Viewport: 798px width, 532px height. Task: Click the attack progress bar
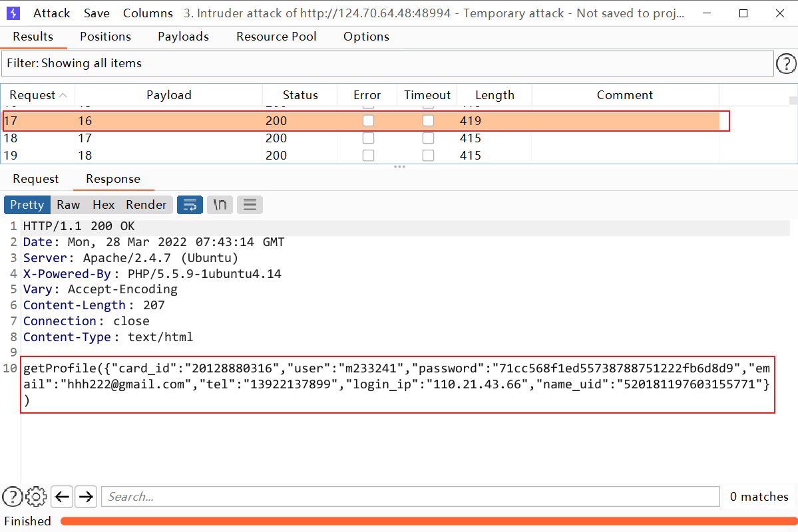click(x=429, y=521)
